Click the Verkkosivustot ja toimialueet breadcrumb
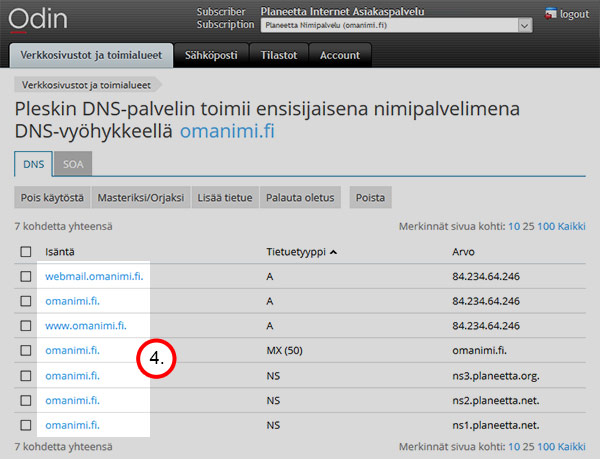 pyautogui.click(x=86, y=85)
